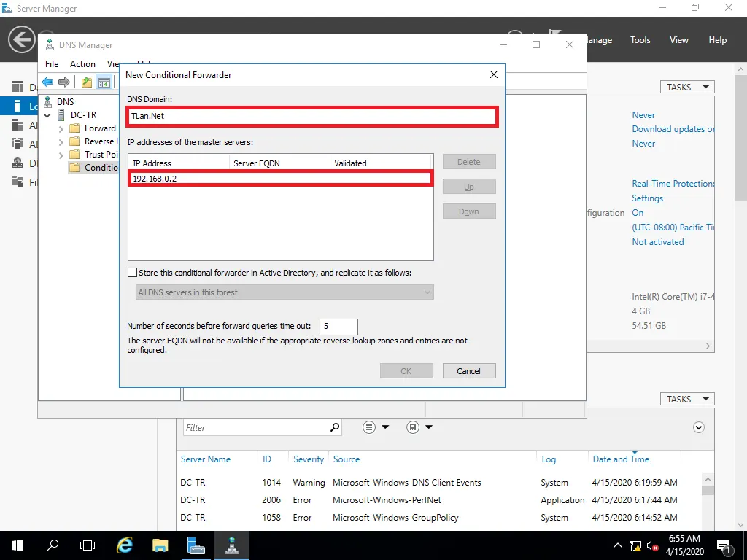Switch to DNS Manager taskbar icon
This screenshot has height=560, width=747.
coord(232,545)
